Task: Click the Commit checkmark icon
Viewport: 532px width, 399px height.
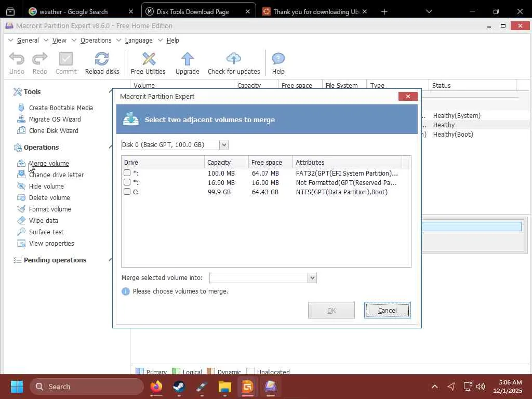Action: [66, 59]
